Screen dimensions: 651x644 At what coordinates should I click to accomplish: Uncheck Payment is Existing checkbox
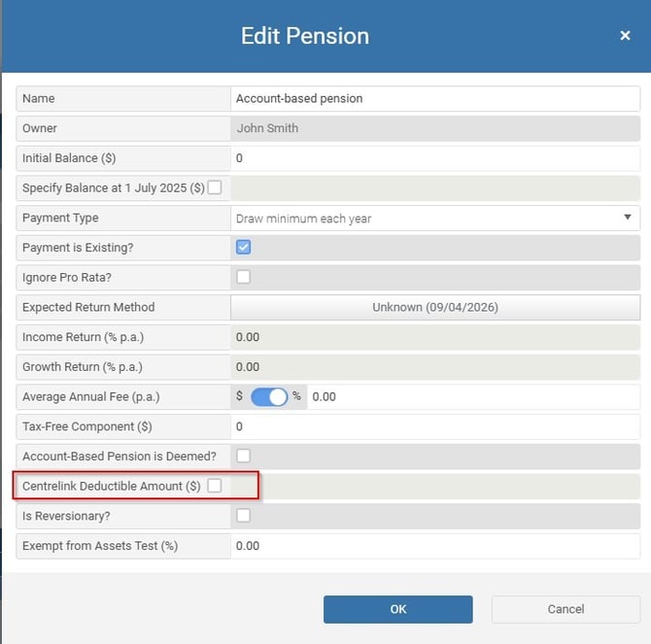[x=243, y=248]
